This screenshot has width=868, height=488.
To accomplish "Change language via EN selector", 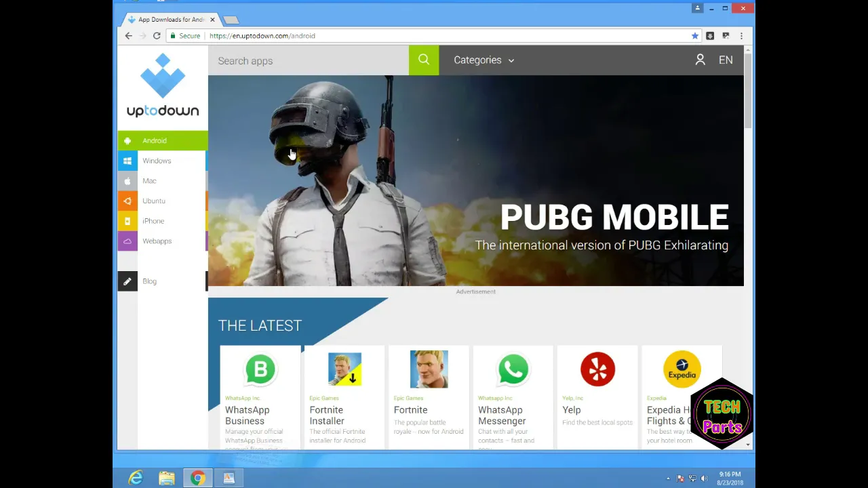I will pyautogui.click(x=726, y=60).
